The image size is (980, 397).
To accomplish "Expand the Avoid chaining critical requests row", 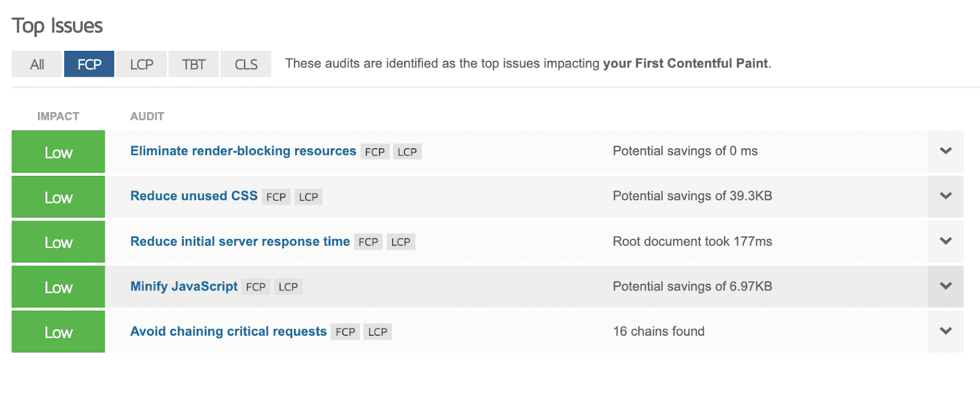I will pos(945,331).
